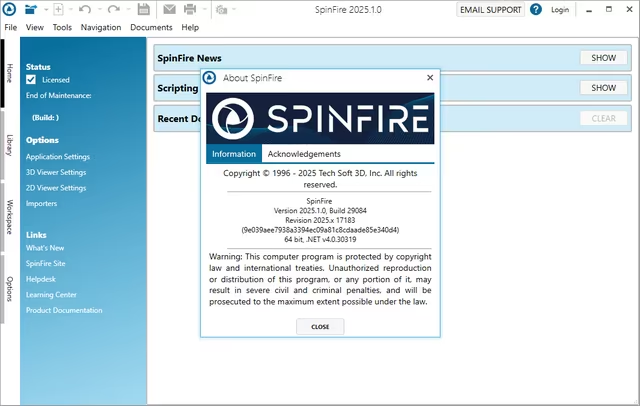
Task: Open the undo history dropdown arrow
Action: tap(99, 9)
